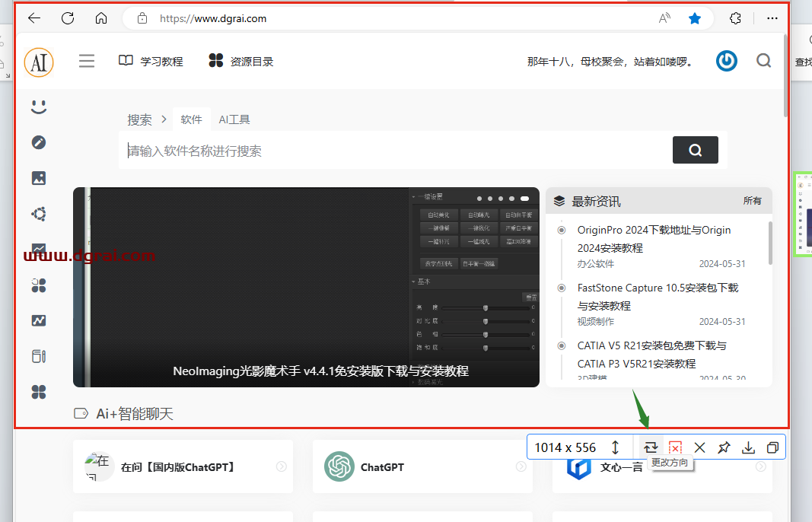The height and width of the screenshot is (522, 812).
Task: Toggle the blue favorites star
Action: (695, 18)
